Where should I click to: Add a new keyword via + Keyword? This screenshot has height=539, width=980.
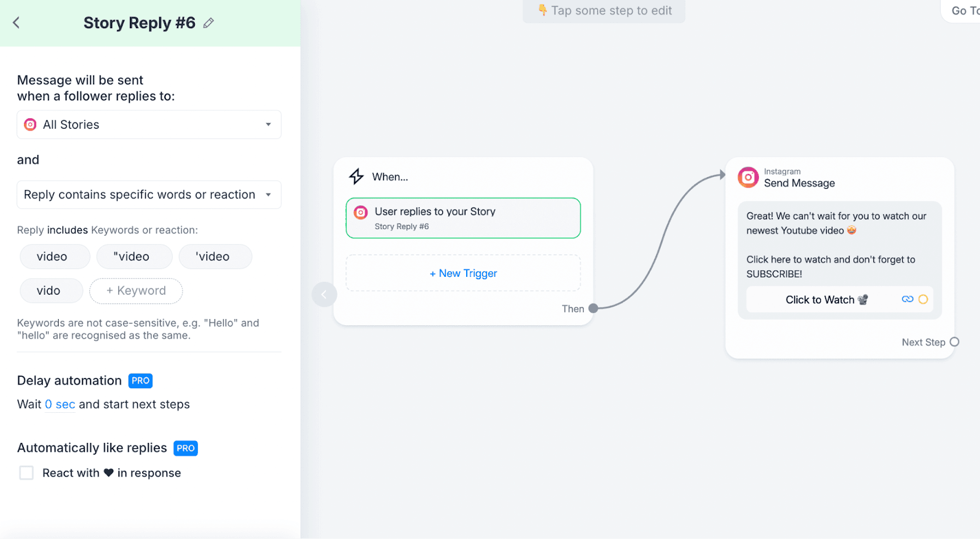click(136, 291)
